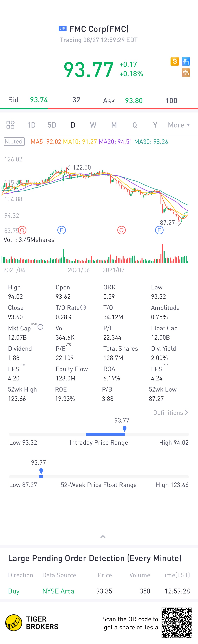Screen dimensions: 198x644
Task: Open the N...ted price adjustment selector
Action: (14, 142)
